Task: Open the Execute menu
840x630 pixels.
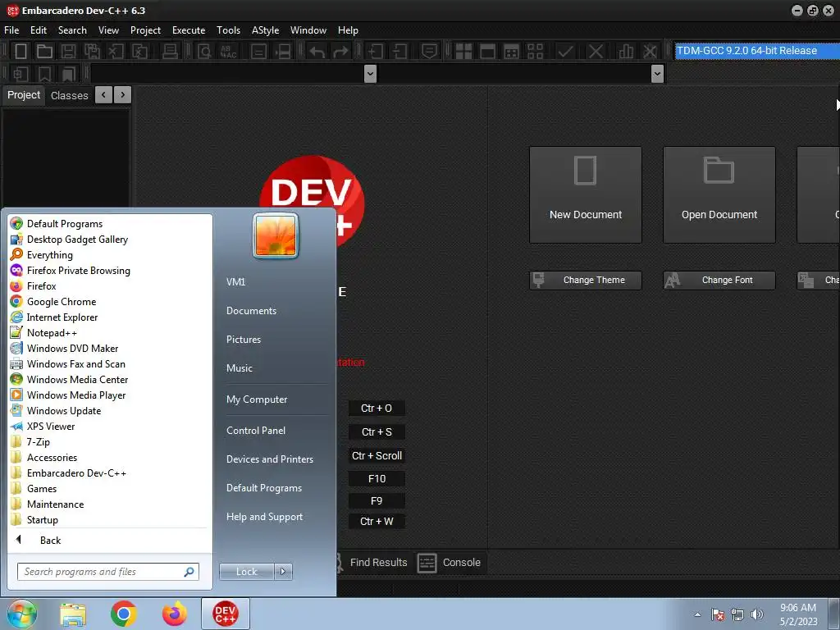Action: [x=189, y=30]
